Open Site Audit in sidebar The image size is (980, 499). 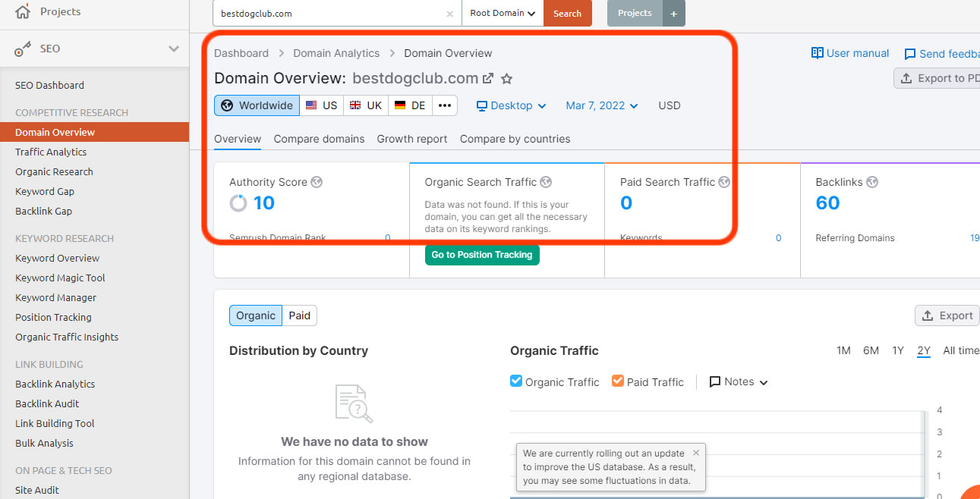coord(37,491)
